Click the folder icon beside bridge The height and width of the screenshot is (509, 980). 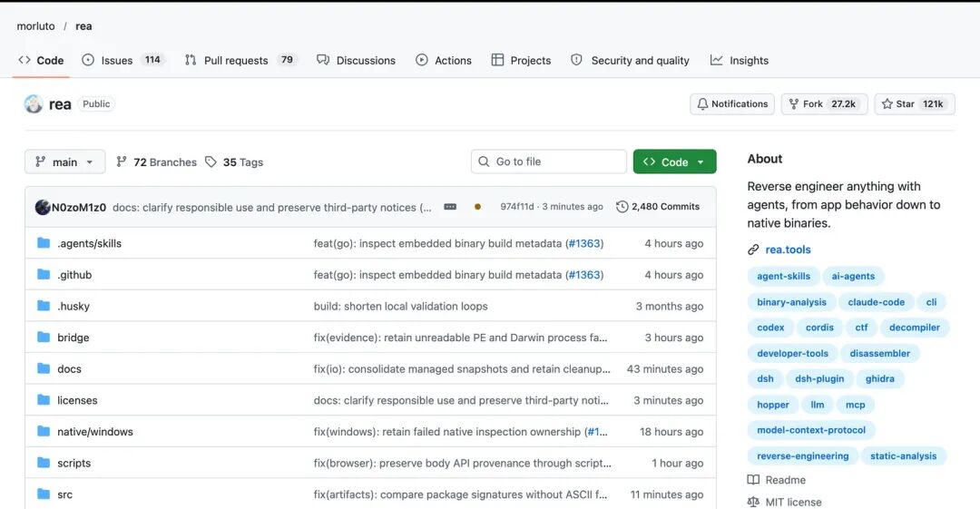[x=44, y=337]
